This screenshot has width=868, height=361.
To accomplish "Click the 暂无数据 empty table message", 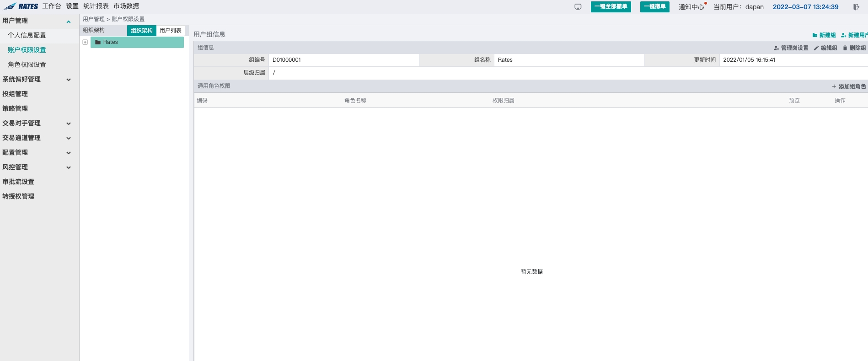I will [x=532, y=272].
